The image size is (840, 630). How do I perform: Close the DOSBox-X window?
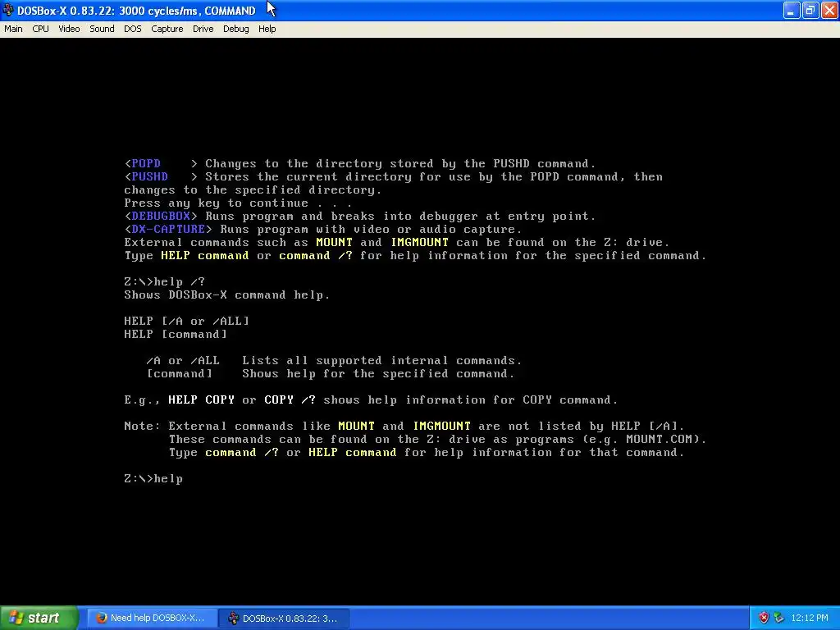pyautogui.click(x=829, y=10)
